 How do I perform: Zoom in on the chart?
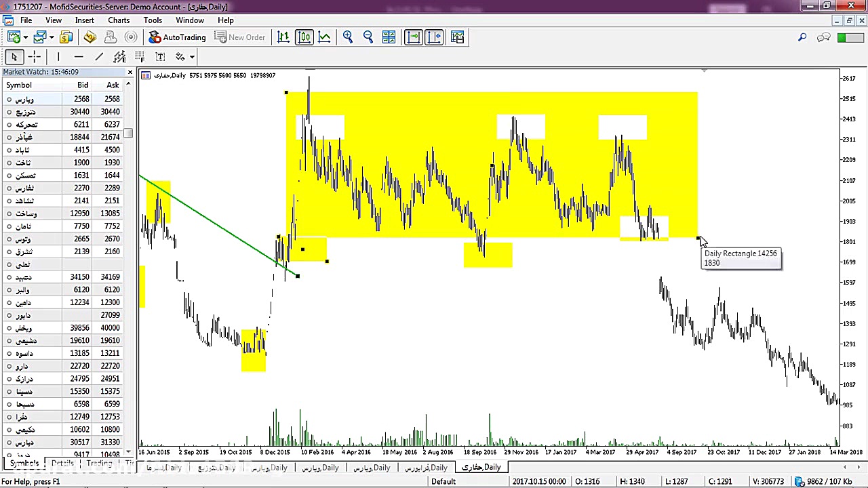click(x=348, y=37)
